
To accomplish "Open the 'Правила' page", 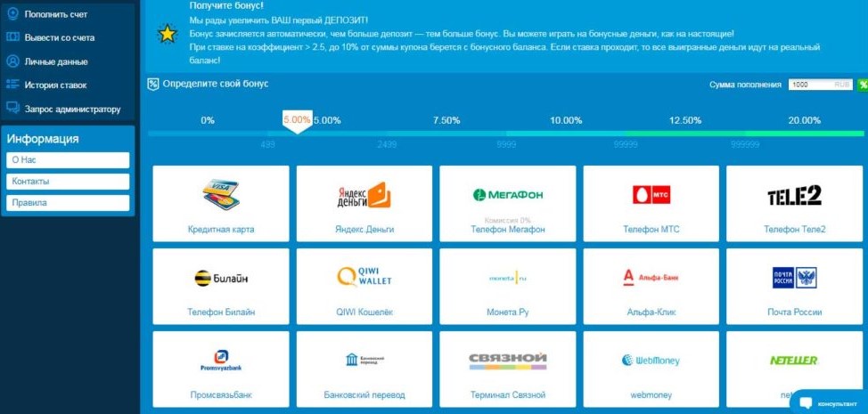I will (68, 203).
